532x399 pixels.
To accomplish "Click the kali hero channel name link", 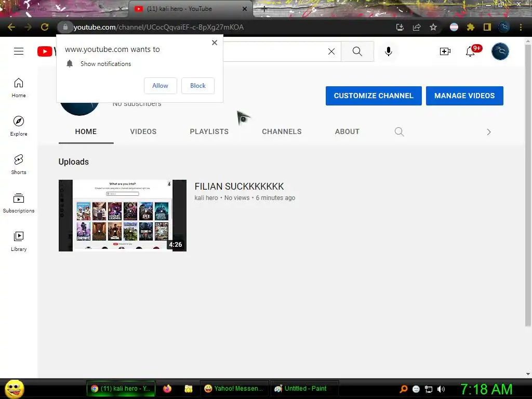I will point(206,198).
